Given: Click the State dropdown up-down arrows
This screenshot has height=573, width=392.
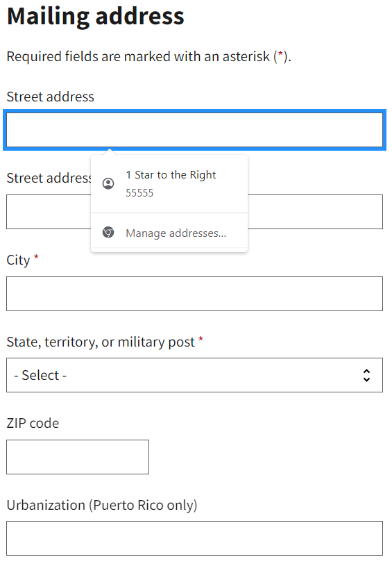Looking at the screenshot, I should coord(366,375).
